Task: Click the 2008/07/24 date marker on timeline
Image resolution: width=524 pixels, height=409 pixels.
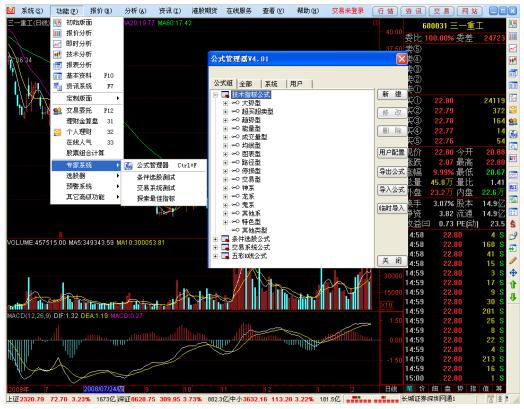Action: coord(104,389)
